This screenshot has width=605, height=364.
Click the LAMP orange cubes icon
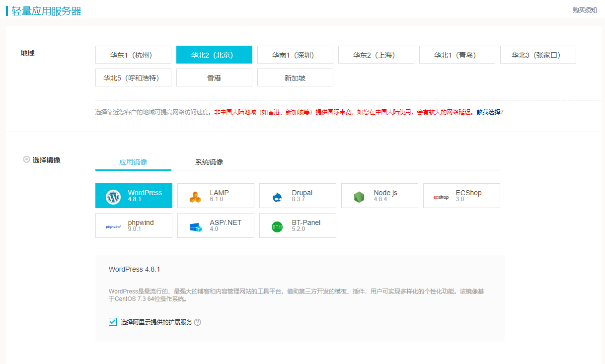coord(195,197)
